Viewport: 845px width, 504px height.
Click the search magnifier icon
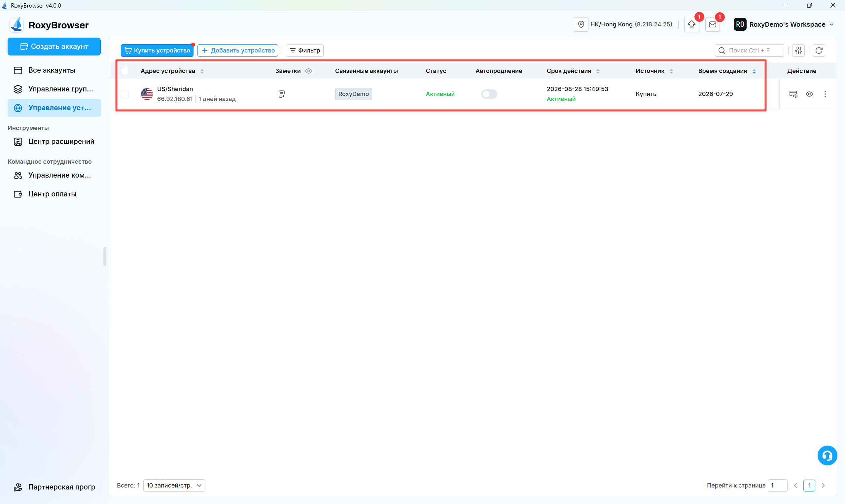click(x=722, y=50)
